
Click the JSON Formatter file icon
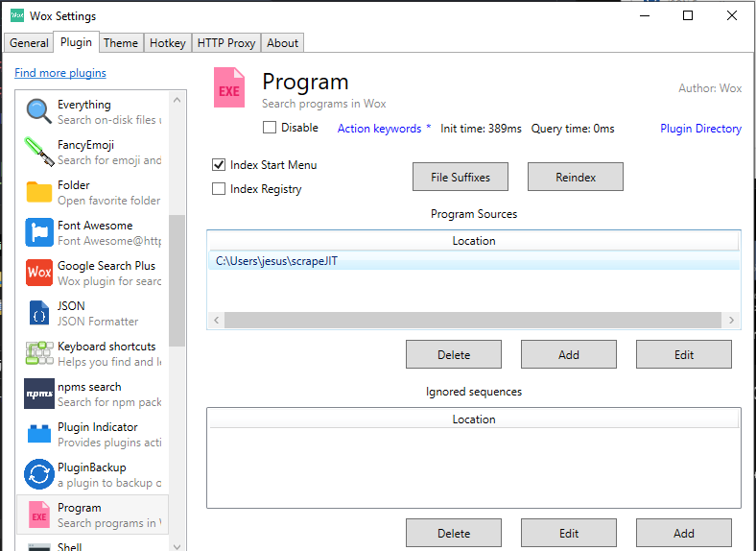coord(39,313)
